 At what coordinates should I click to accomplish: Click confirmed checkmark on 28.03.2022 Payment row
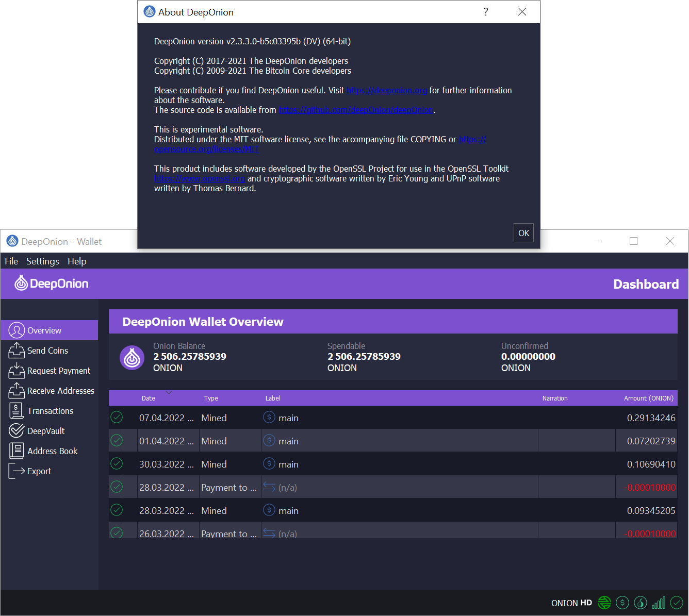pos(117,487)
